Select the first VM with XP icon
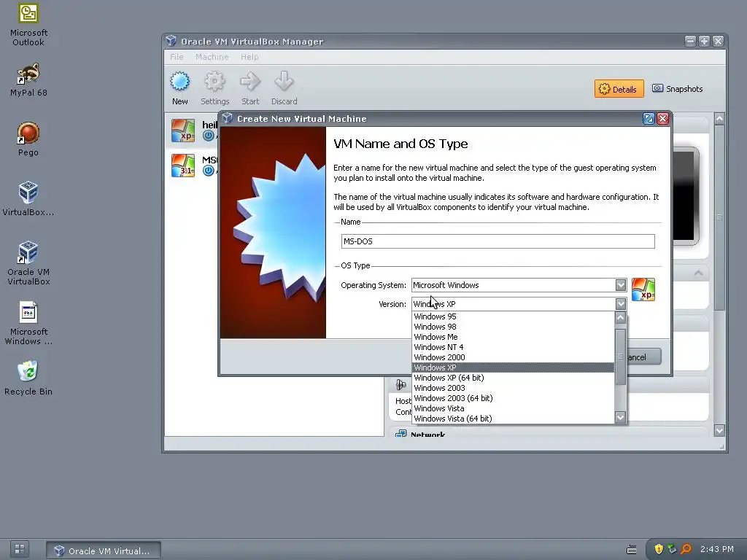747x560 pixels. (x=183, y=131)
